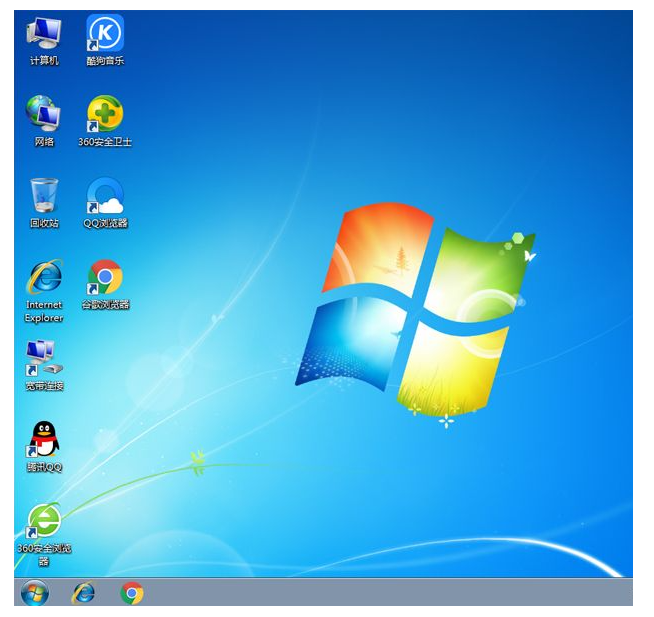Click the '360安全浏览器' label text under icon
This screenshot has height=617, width=654.
[44, 554]
